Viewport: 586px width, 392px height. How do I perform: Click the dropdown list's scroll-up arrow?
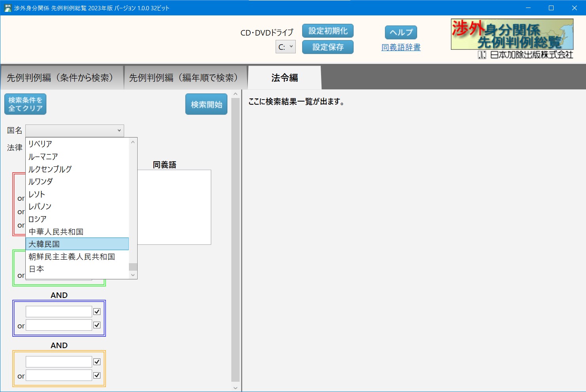click(x=133, y=142)
